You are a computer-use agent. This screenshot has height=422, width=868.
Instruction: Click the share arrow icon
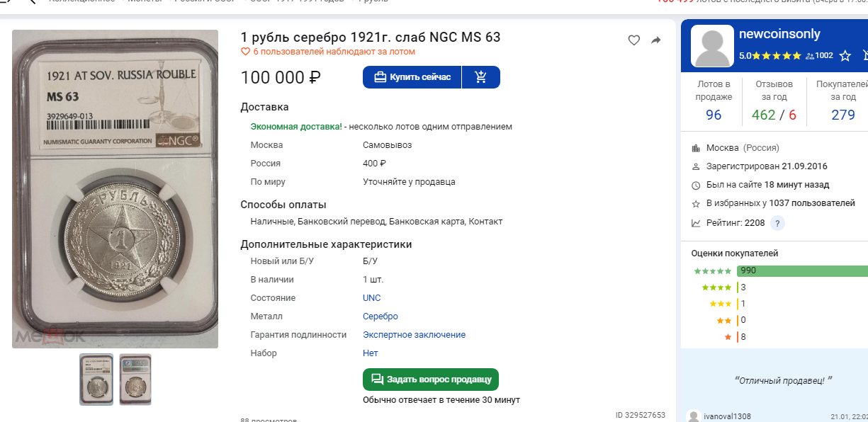click(x=656, y=40)
